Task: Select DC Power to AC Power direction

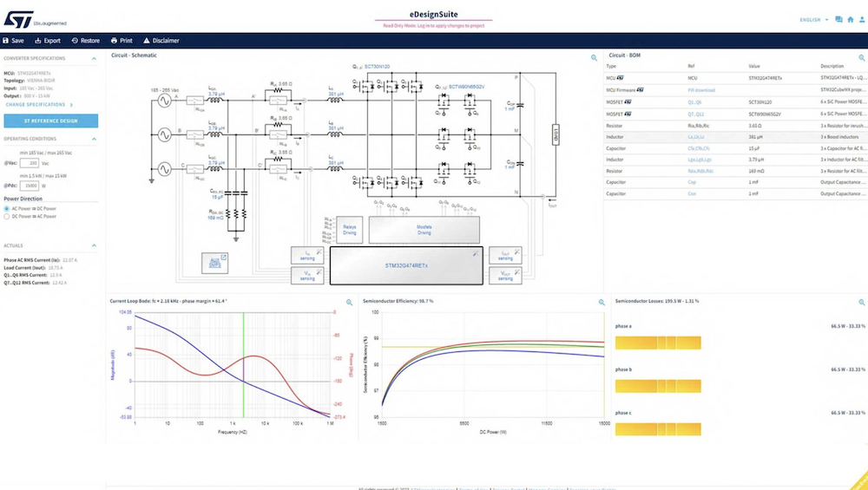Action: [x=6, y=217]
